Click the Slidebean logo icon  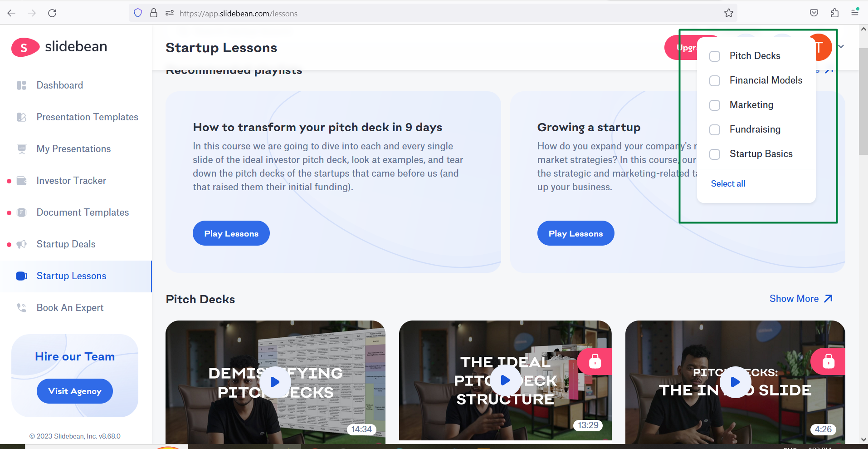(x=25, y=47)
